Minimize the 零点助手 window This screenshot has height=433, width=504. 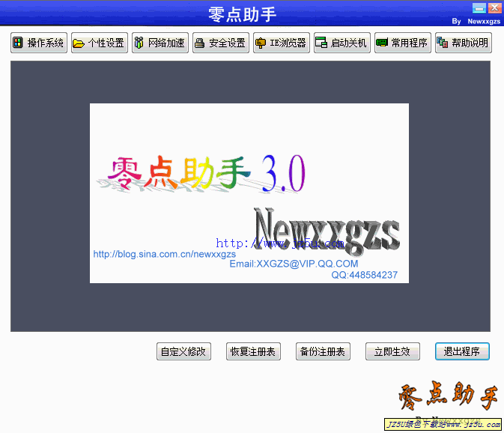478,7
